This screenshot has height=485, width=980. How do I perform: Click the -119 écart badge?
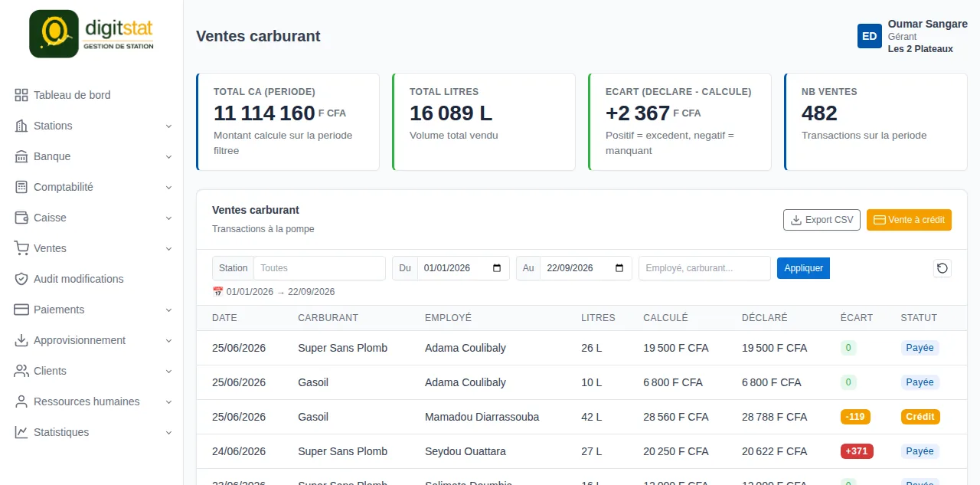tap(855, 417)
